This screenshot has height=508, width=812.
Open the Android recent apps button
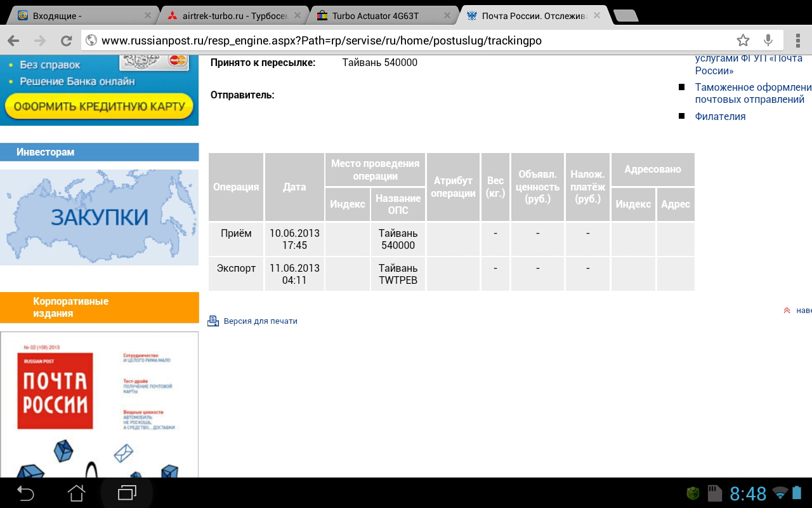click(x=127, y=492)
